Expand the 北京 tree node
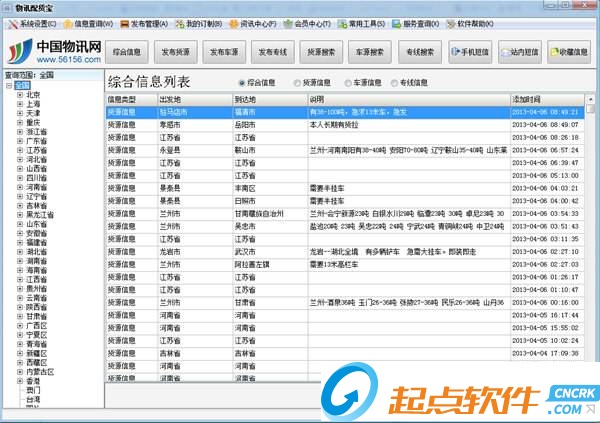The height and width of the screenshot is (423, 600). pos(20,95)
